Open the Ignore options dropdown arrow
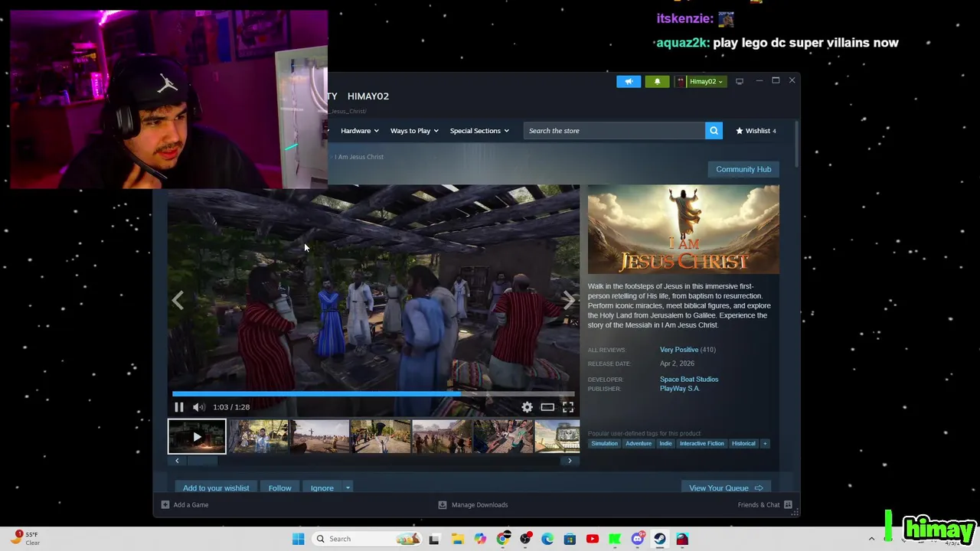Image resolution: width=980 pixels, height=551 pixels. point(348,488)
